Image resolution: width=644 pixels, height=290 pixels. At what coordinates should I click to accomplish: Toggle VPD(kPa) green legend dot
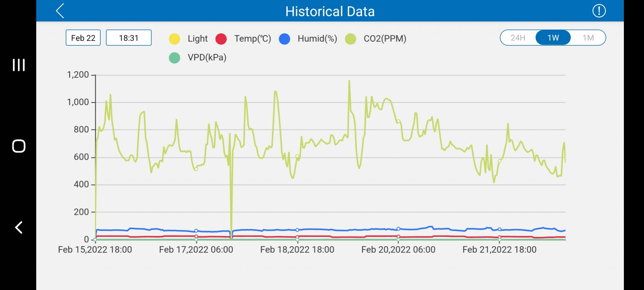[175, 58]
